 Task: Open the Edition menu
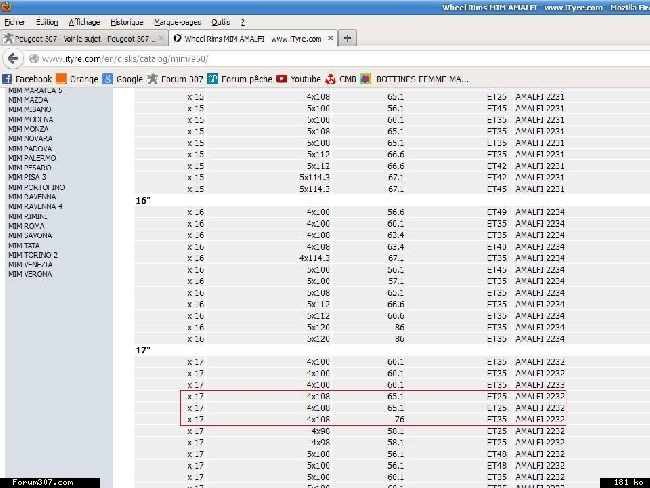(x=47, y=22)
